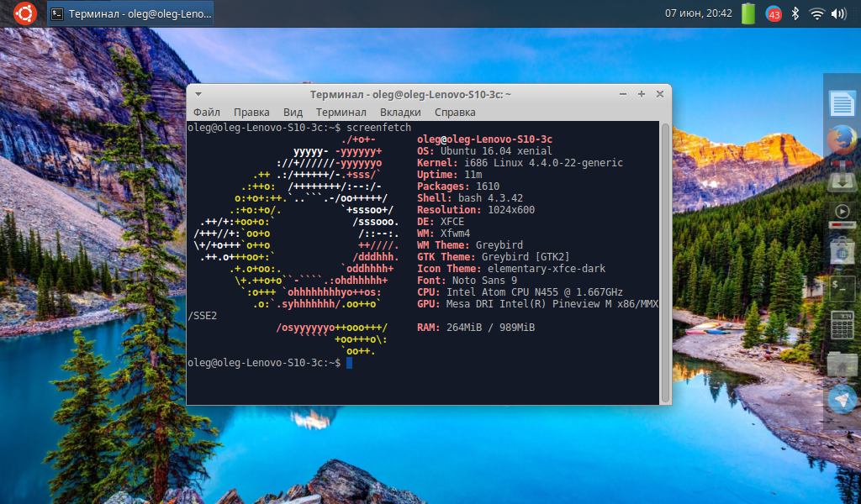
Task: Click the 'CPU: Intel Atom CPU N455' line
Action: tap(520, 292)
